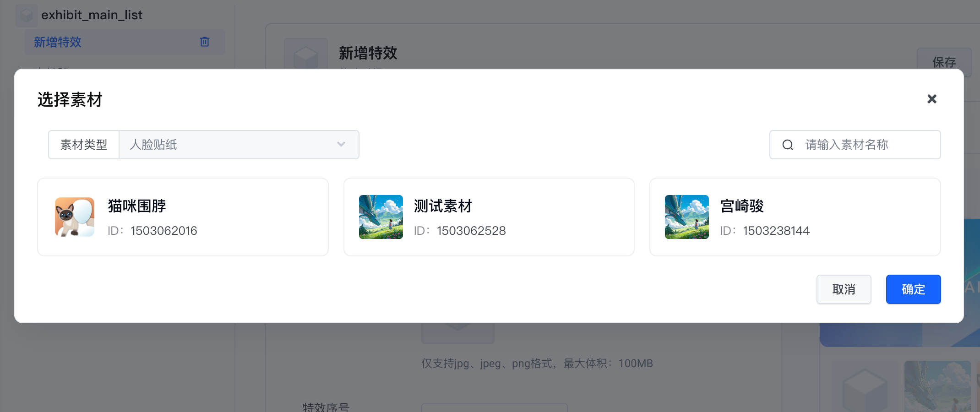
Task: Select the 测试素材 landscape thumbnail
Action: click(x=381, y=217)
